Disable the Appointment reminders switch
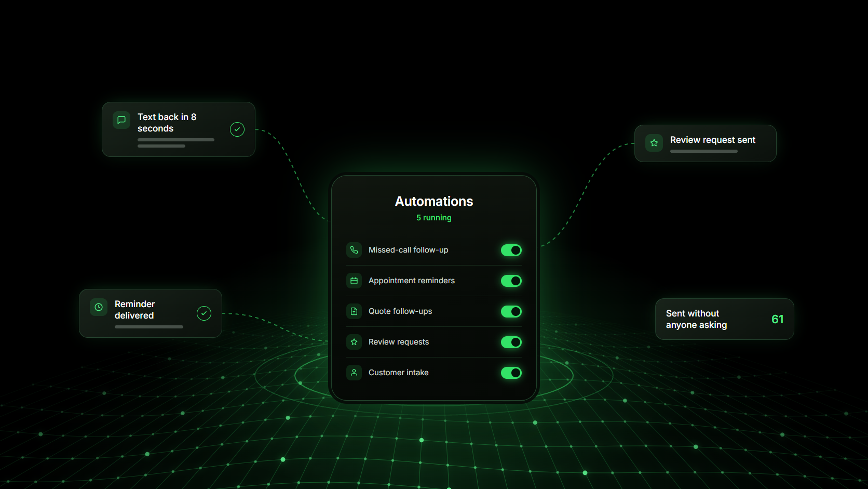The image size is (868, 489). [x=511, y=281]
